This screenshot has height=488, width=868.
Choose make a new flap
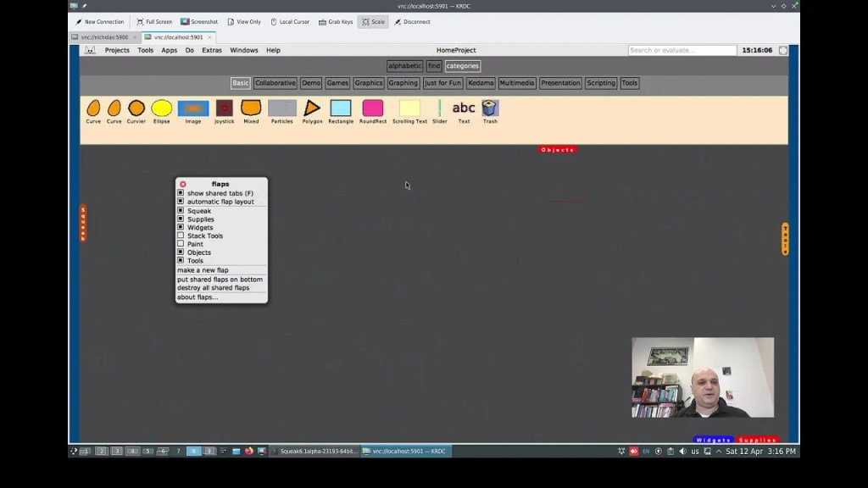click(203, 270)
